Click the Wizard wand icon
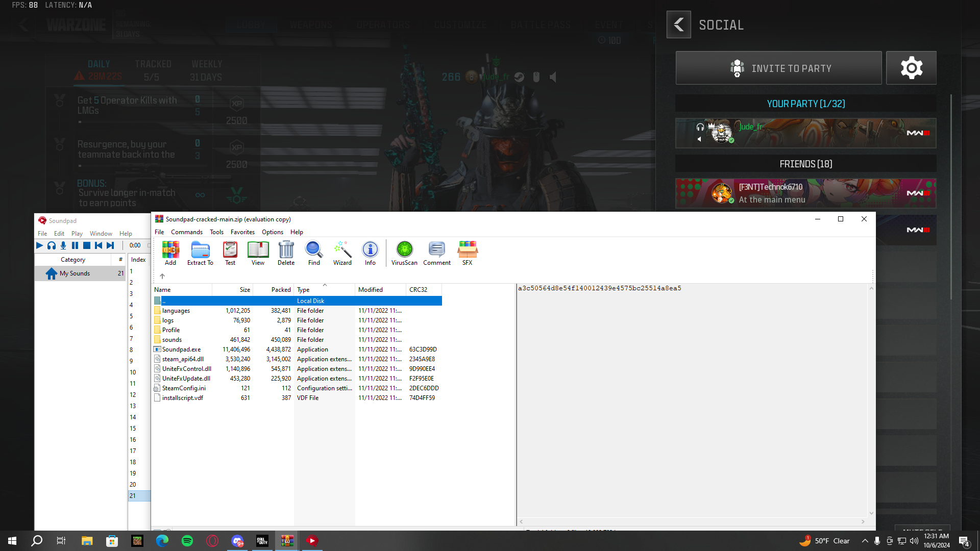 pos(342,253)
